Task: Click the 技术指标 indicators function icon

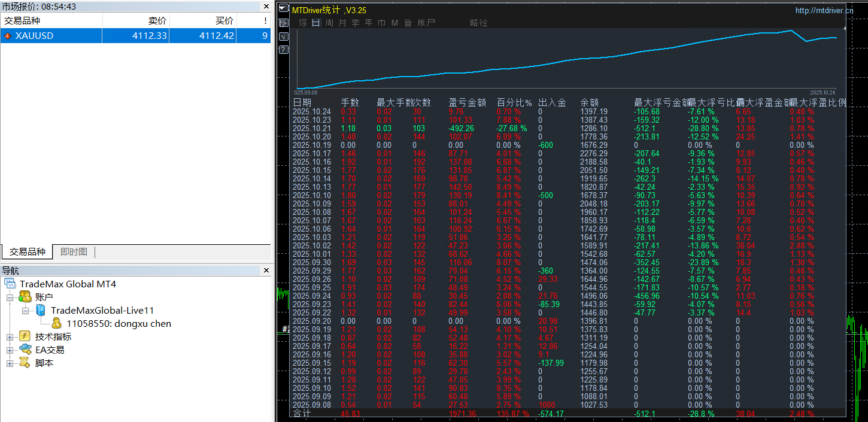Action: click(25, 336)
